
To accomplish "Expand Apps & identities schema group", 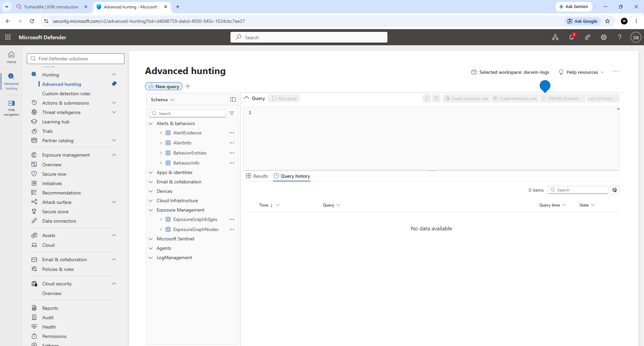I will coord(151,172).
